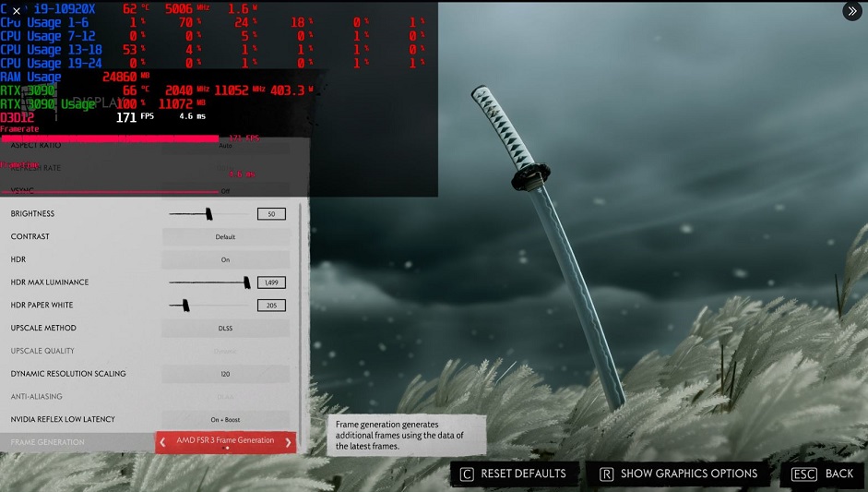Click the frame generation tooltip description

click(x=406, y=435)
